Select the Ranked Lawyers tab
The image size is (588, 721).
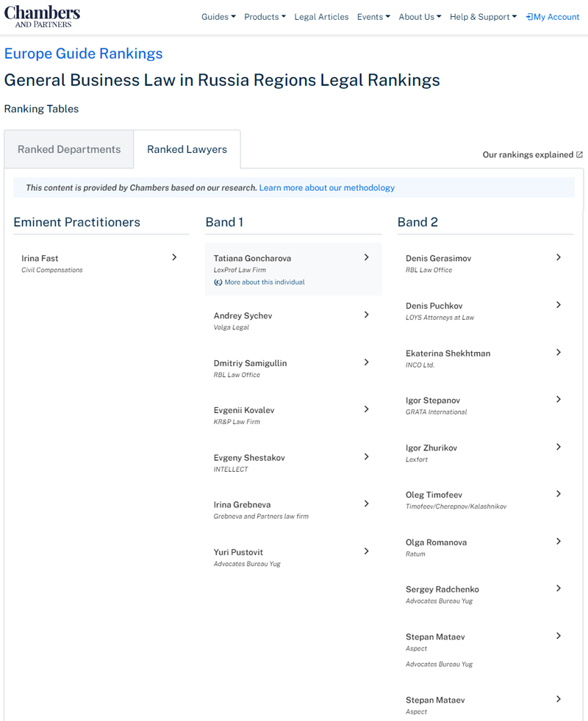[187, 149]
